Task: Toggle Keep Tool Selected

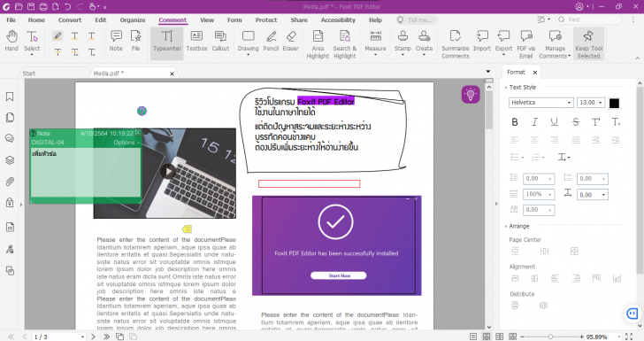Action: [x=588, y=44]
